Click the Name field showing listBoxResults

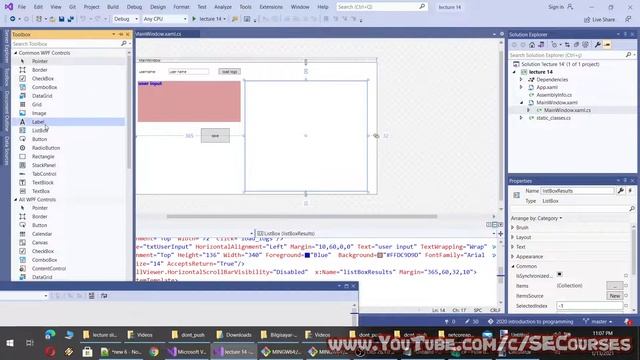(x=577, y=191)
